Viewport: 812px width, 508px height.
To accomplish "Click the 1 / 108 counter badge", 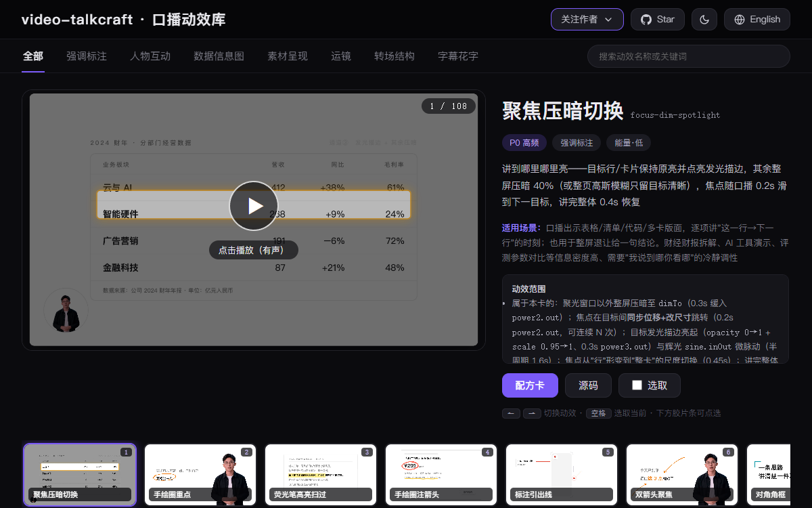I will coord(449,106).
